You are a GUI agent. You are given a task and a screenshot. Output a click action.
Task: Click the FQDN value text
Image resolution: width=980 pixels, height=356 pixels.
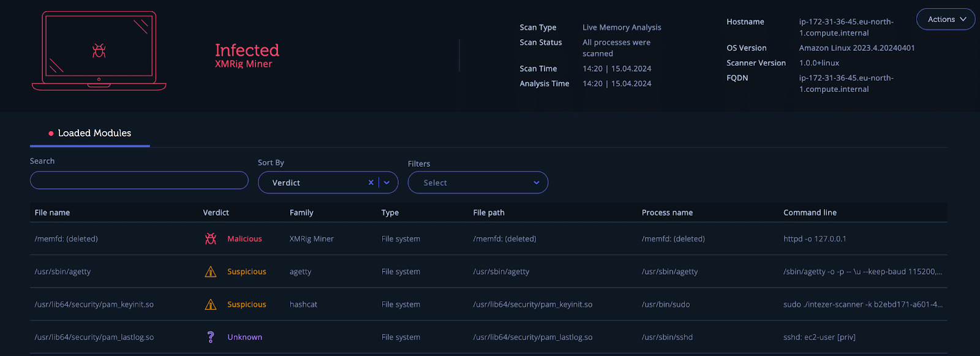click(846, 83)
